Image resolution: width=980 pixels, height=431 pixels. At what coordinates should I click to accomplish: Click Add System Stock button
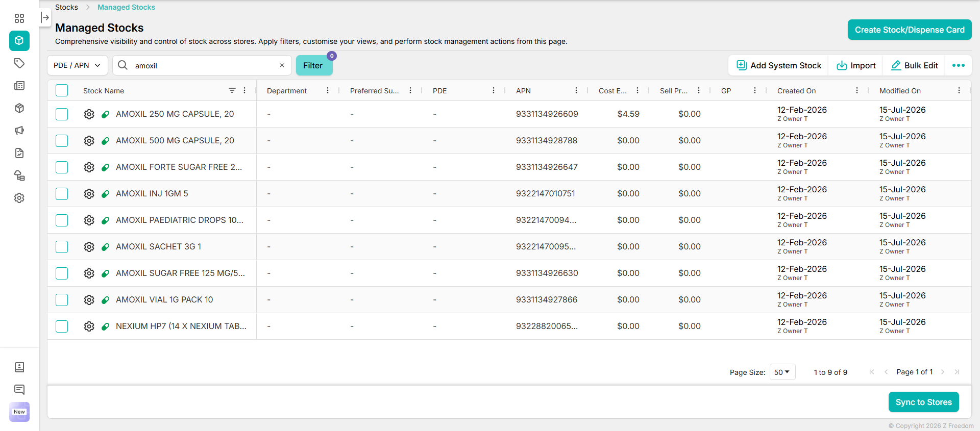pos(778,65)
